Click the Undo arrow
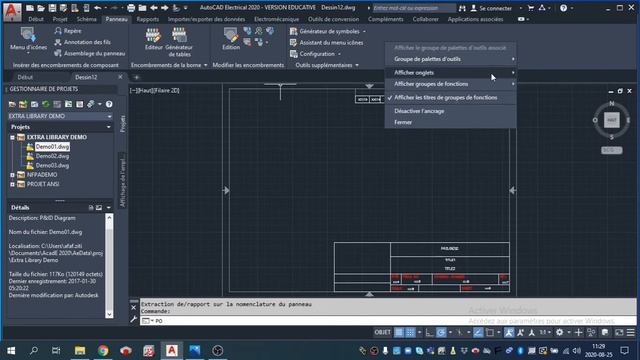The image size is (640, 360). [x=98, y=8]
